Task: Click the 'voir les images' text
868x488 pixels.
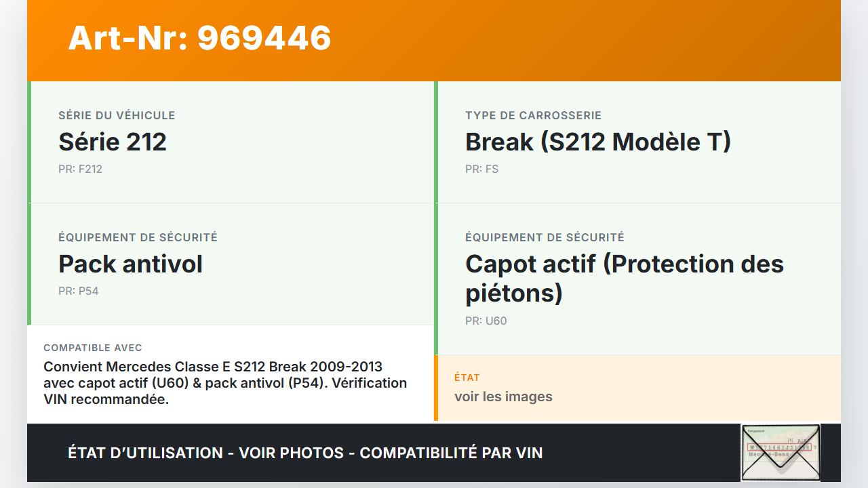Action: tap(503, 396)
